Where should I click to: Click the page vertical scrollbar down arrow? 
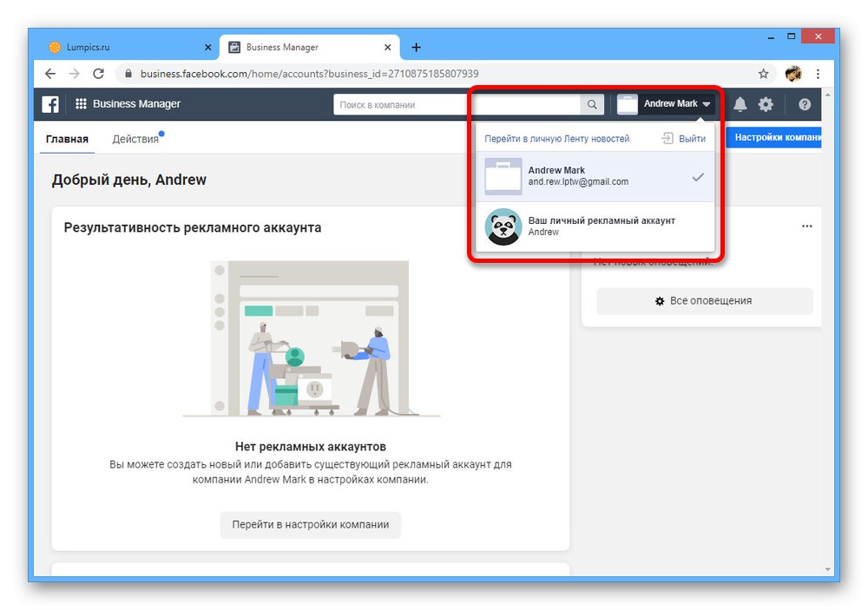[827, 569]
